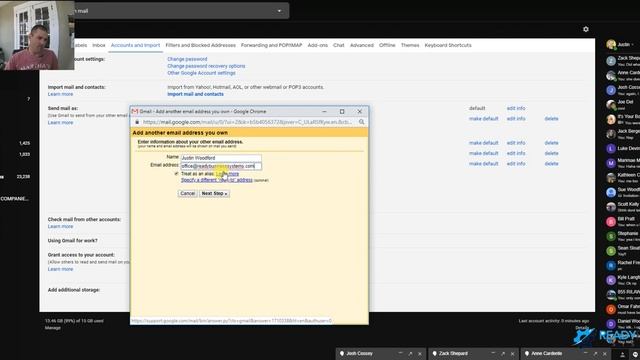
Task: Click the Next Step button
Action: 214,193
